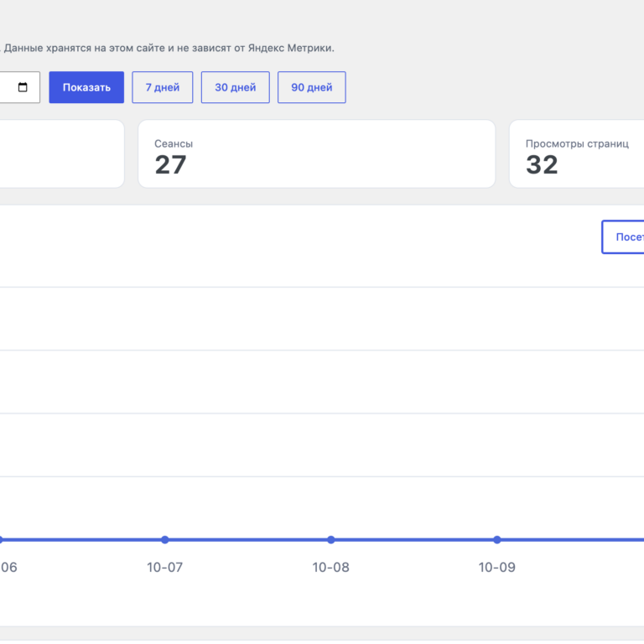The width and height of the screenshot is (644, 644).
Task: Click the chart point for 10-07
Action: click(164, 540)
